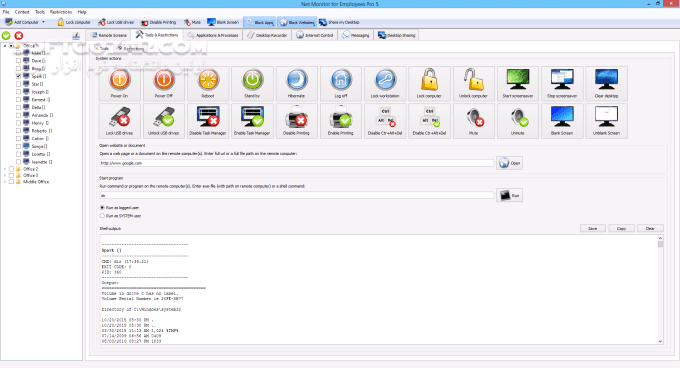Screen dimensions: 680x368
Task: Click the shell output scrollbar down arrow
Action: (x=660, y=342)
